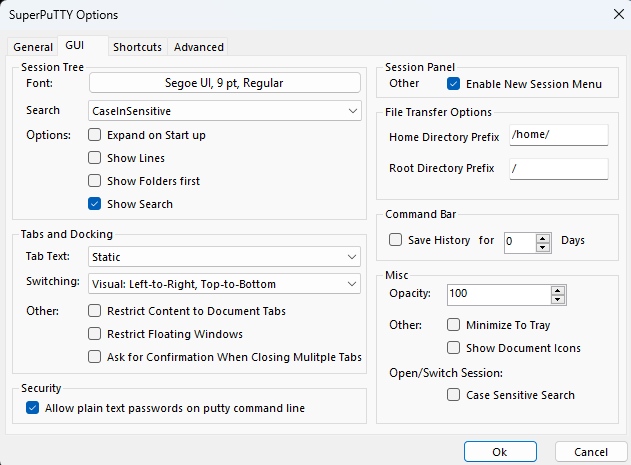Increase history Days with up arrow
Viewport: 631px width, 465px height.
543,238
